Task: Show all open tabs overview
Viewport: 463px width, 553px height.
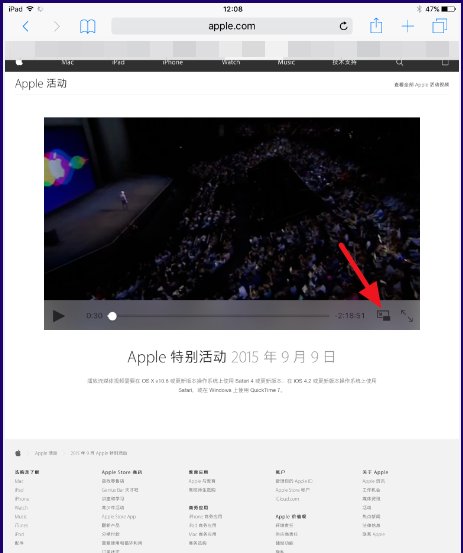Action: tap(439, 26)
